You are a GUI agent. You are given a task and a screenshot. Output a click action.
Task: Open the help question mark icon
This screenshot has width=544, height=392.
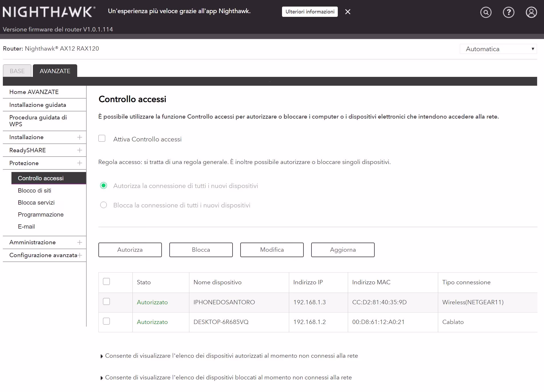[509, 12]
